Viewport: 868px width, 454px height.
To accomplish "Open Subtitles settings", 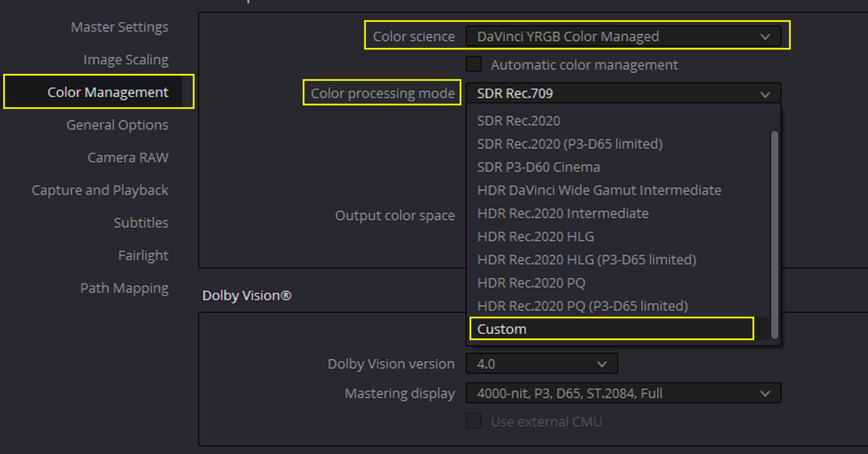I will [141, 222].
